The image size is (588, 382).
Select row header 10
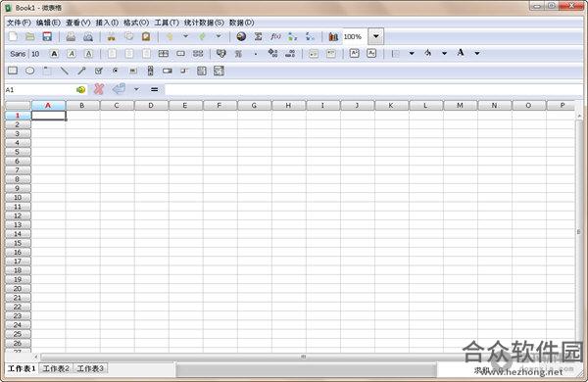[x=18, y=197]
